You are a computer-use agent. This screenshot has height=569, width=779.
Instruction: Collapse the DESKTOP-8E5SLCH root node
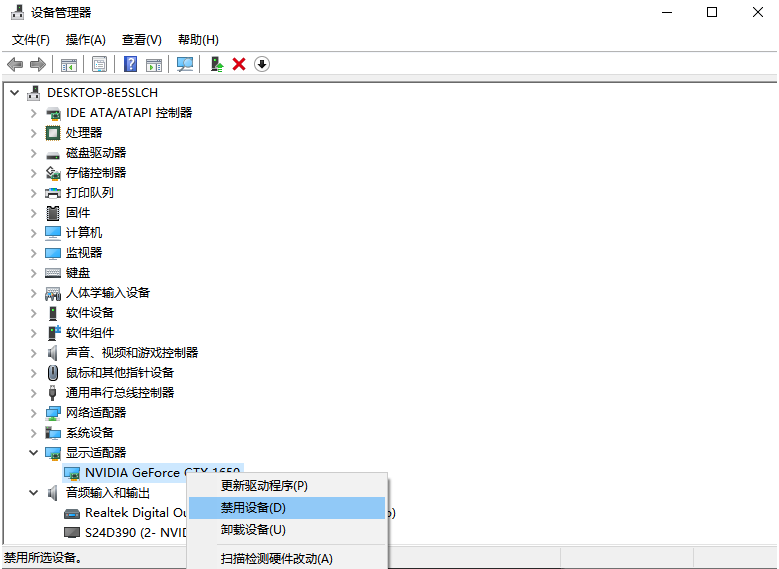click(x=14, y=93)
